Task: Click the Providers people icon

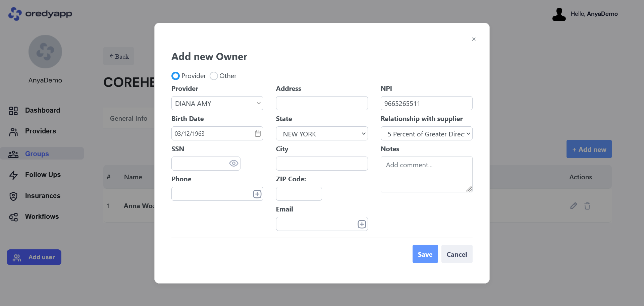Action: (13, 132)
